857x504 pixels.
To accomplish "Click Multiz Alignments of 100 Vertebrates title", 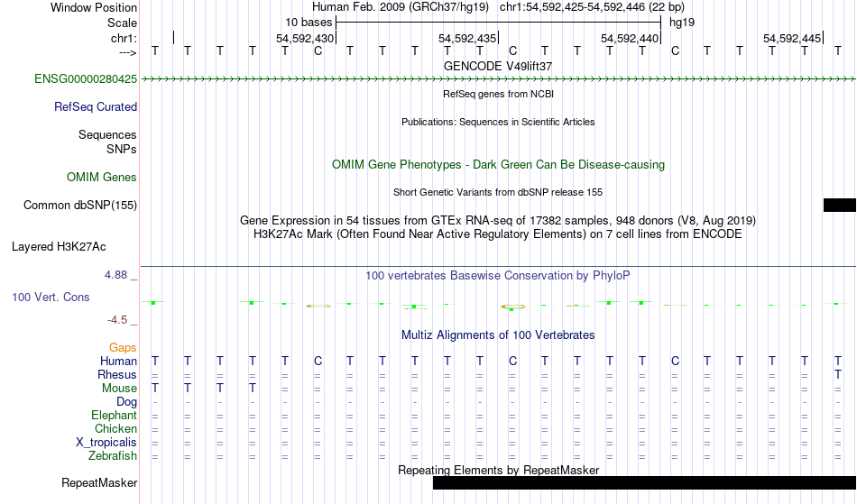I will pos(498,335).
